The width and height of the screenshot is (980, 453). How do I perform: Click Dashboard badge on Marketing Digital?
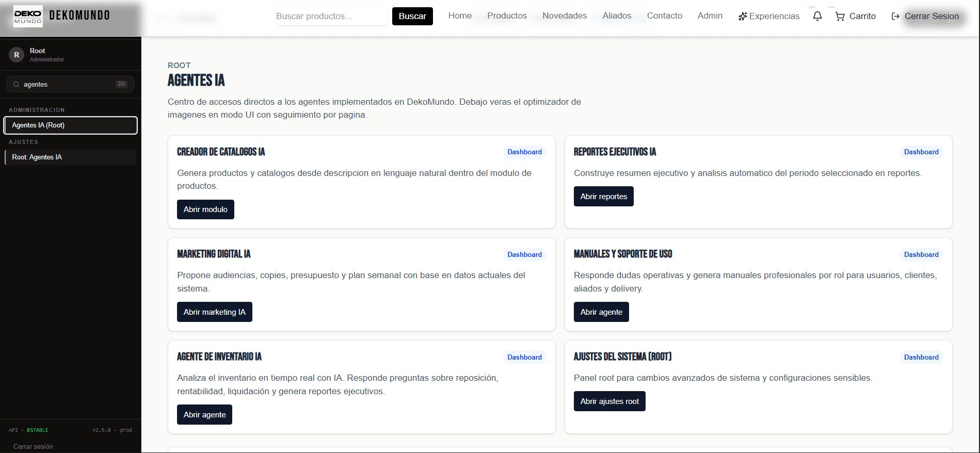click(x=524, y=255)
